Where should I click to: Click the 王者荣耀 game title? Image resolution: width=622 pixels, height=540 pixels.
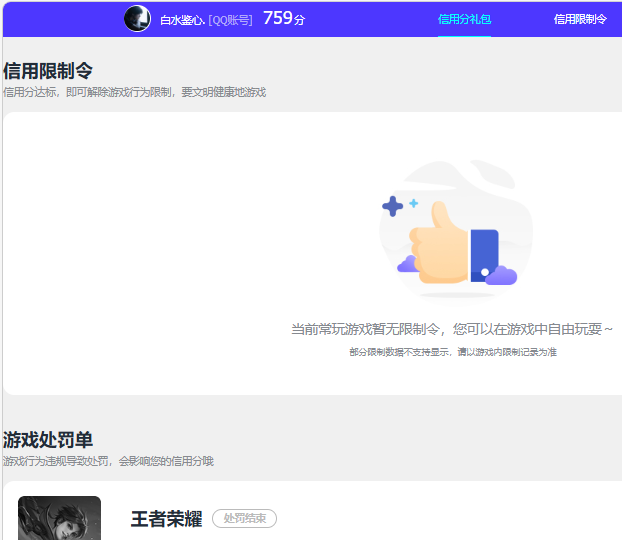[166, 519]
